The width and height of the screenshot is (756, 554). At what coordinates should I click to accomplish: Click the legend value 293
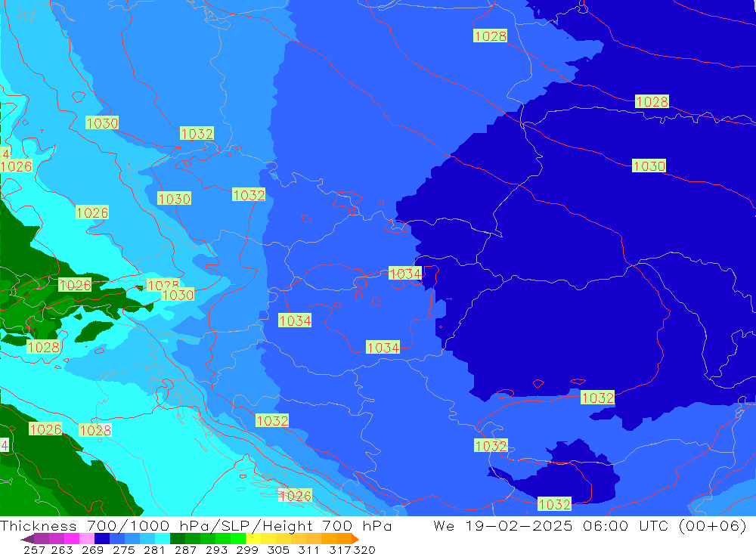216,549
